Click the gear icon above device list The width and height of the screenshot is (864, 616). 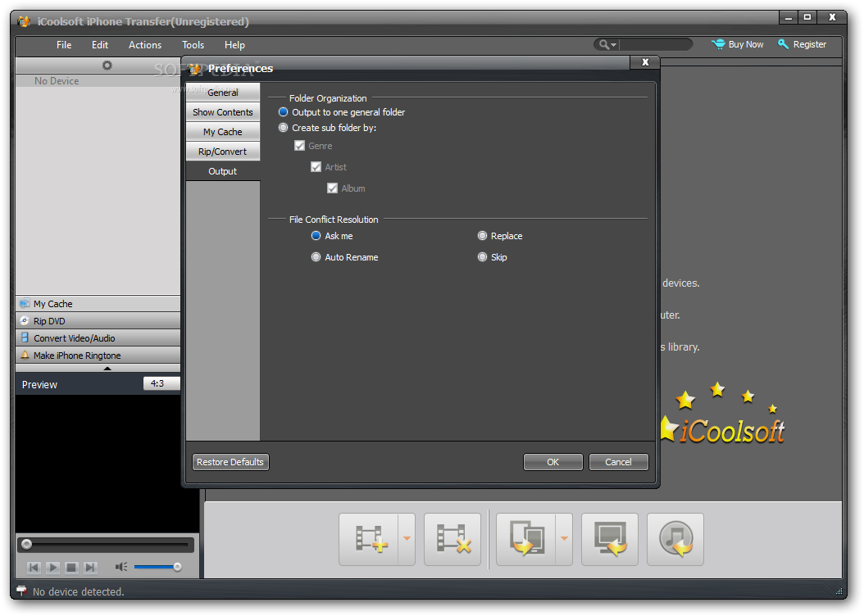tap(107, 66)
